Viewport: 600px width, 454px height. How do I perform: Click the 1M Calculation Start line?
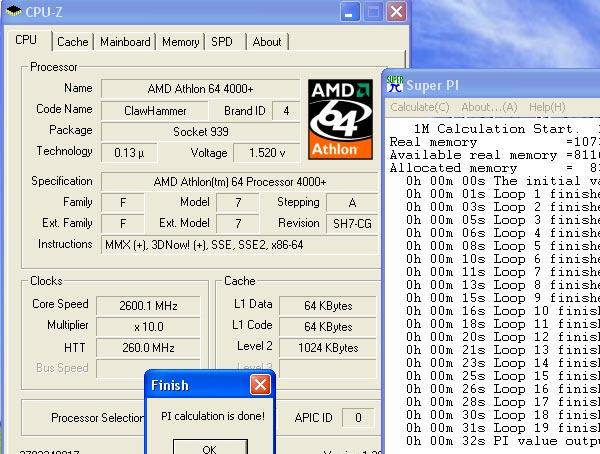[x=506, y=129]
